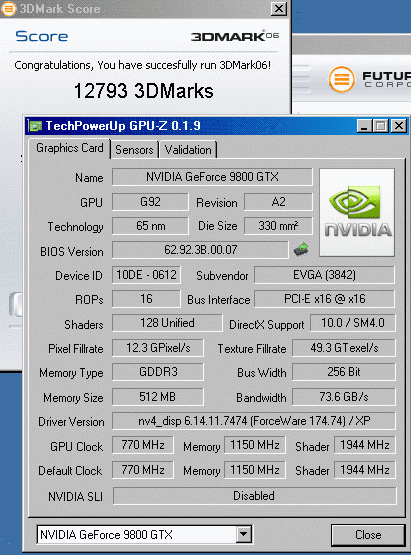Image resolution: width=411 pixels, height=555 pixels.
Task: Click the Bandwidth field 73.6 GB/s
Action: (344, 396)
